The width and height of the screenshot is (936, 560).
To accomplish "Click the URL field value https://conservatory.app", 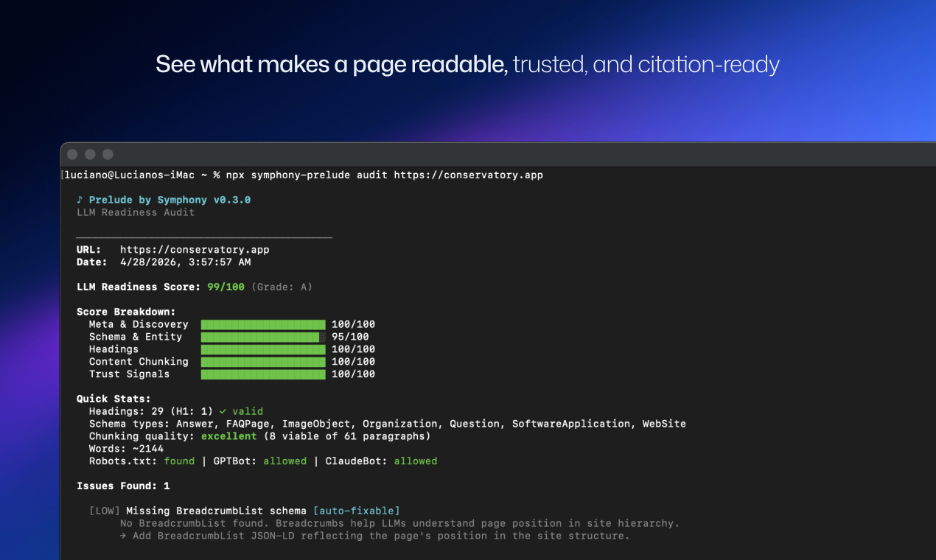I will [195, 250].
